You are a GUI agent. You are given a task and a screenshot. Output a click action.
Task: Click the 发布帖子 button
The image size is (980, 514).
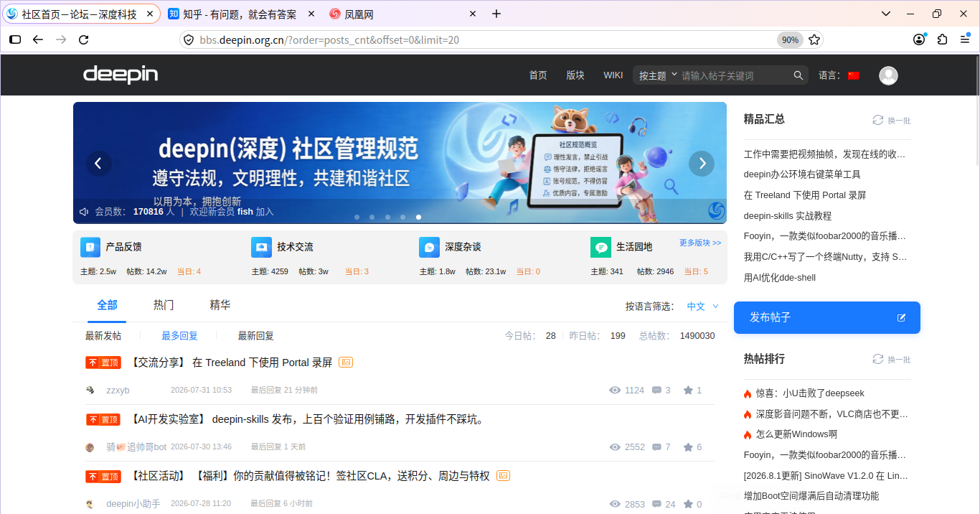(827, 317)
